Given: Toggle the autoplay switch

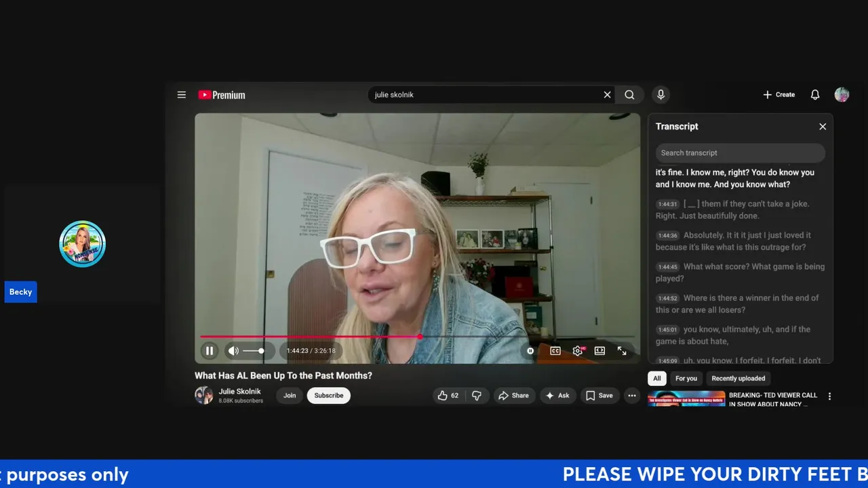Looking at the screenshot, I should 530,350.
